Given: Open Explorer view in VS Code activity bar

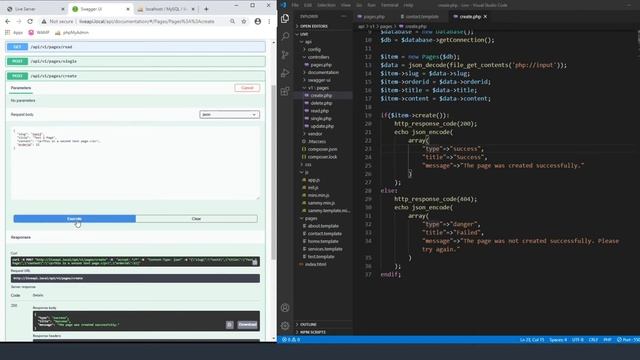Looking at the screenshot, I should 285,18.
